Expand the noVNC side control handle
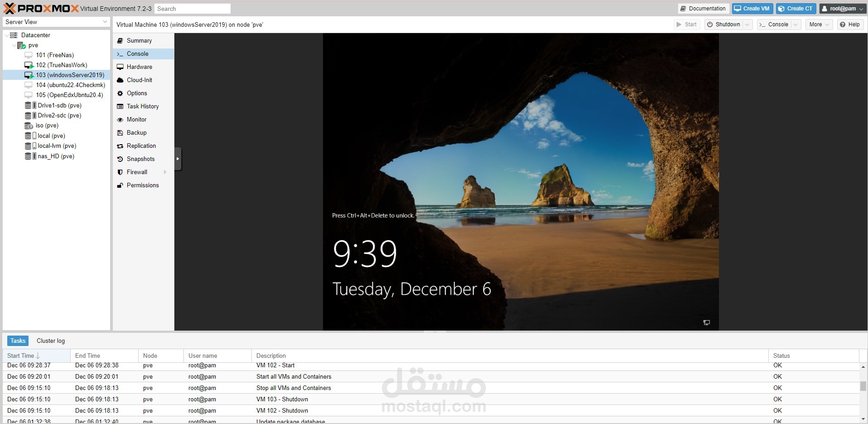This screenshot has width=868, height=424. 178,159
